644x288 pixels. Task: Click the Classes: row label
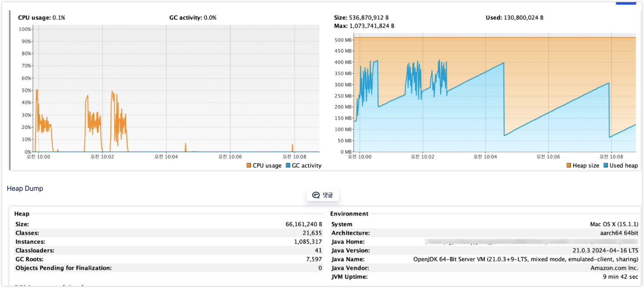27,233
